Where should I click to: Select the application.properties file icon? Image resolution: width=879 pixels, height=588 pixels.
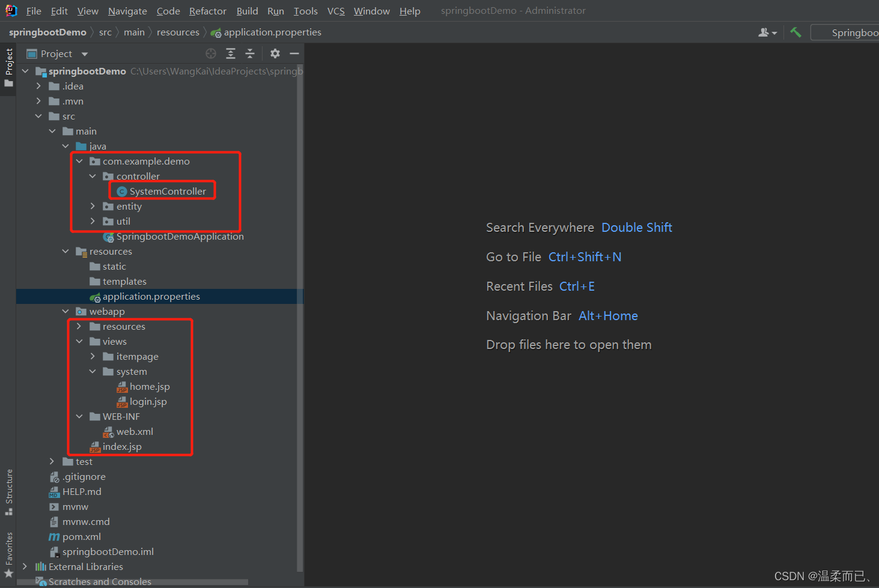(95, 297)
